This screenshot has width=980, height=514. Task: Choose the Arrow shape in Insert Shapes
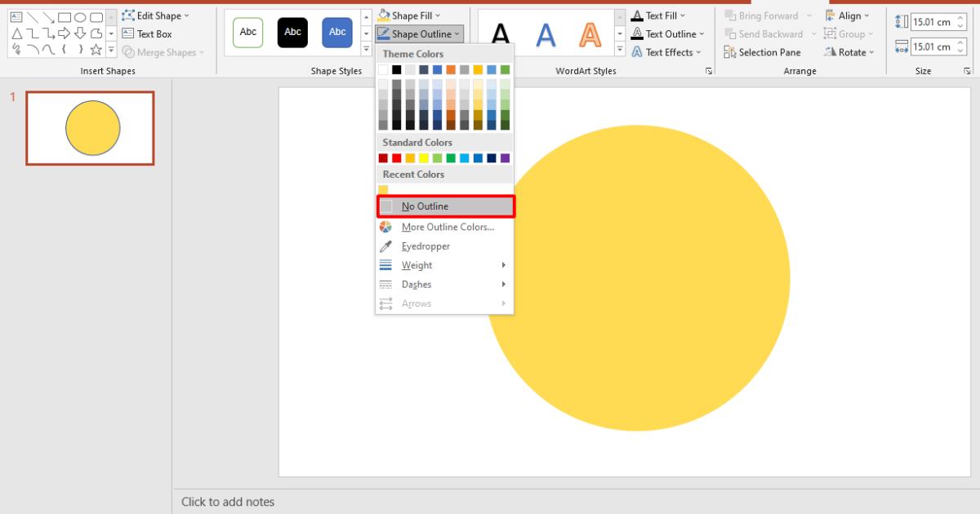(x=49, y=16)
